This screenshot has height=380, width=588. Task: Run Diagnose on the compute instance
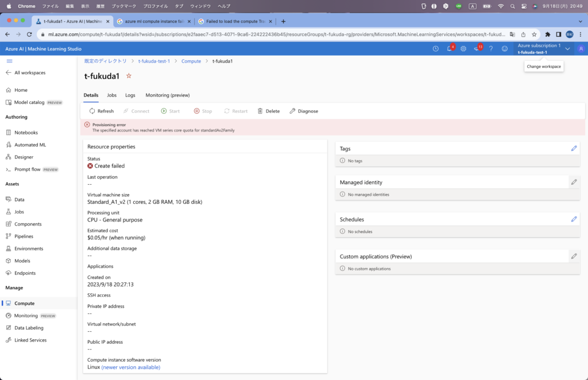pos(304,111)
